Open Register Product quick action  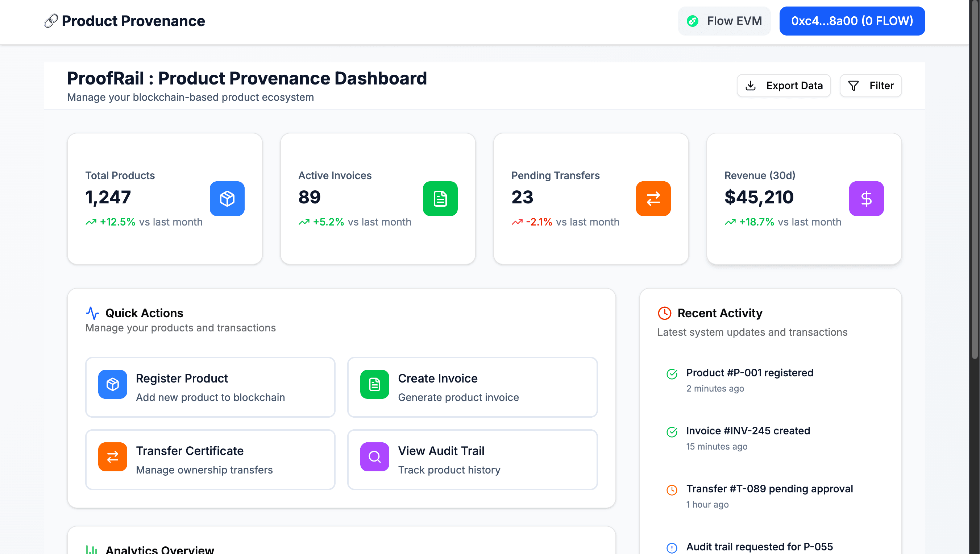point(210,387)
